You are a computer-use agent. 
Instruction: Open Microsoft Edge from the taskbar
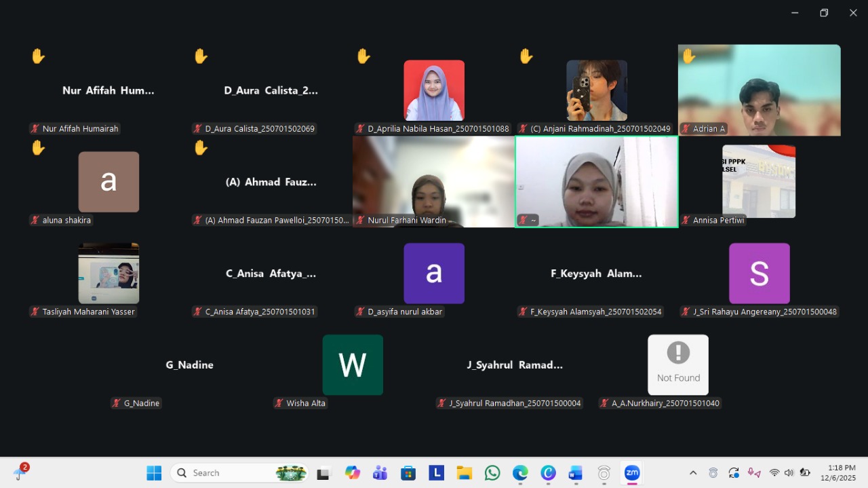(x=520, y=473)
